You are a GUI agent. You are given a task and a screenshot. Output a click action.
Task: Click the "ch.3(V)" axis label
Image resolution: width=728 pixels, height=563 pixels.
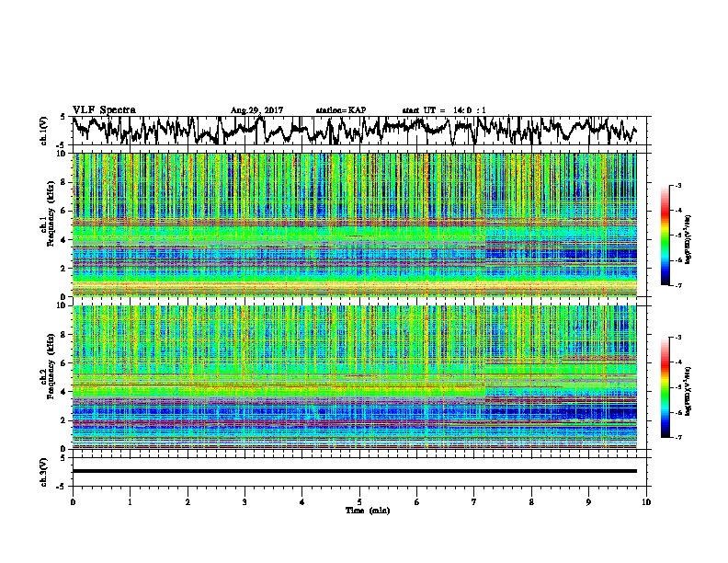coord(44,472)
